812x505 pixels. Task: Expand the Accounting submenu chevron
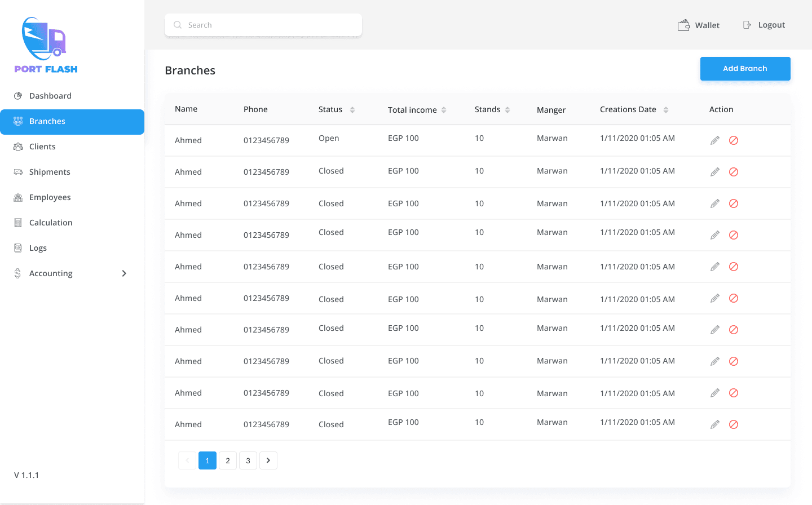tap(124, 273)
